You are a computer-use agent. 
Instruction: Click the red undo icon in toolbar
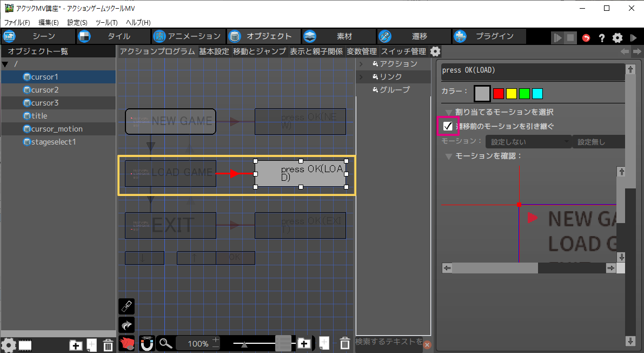point(587,37)
